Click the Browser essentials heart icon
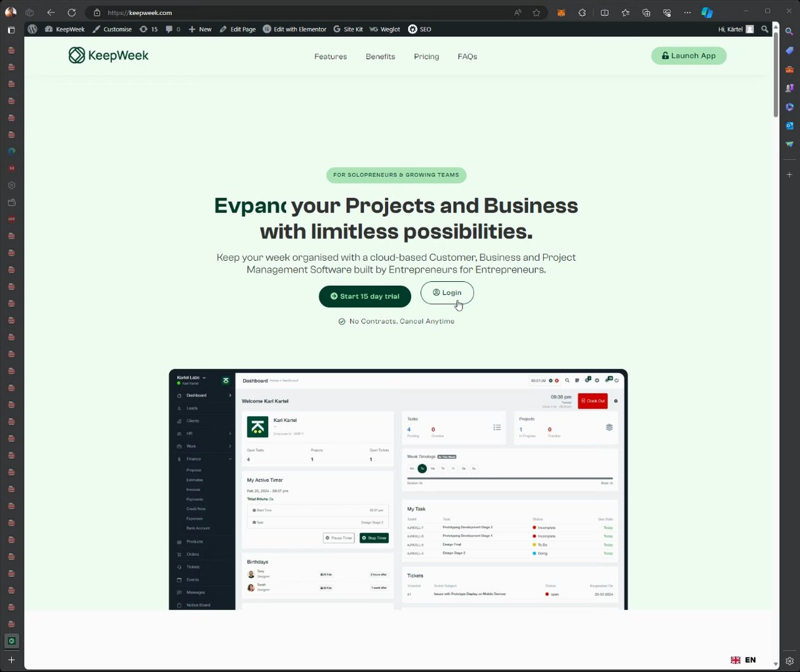The height and width of the screenshot is (672, 800). click(x=667, y=13)
